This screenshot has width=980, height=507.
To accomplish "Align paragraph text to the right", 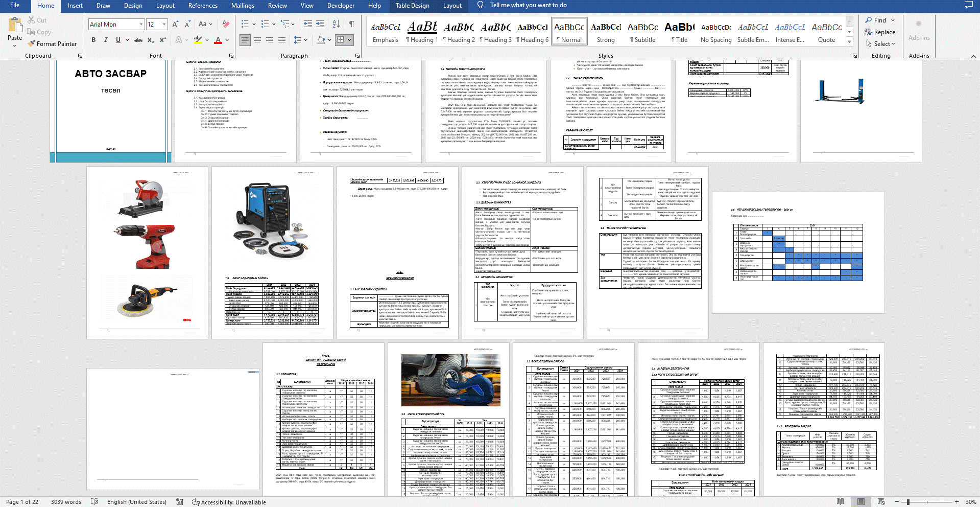I will click(x=270, y=40).
